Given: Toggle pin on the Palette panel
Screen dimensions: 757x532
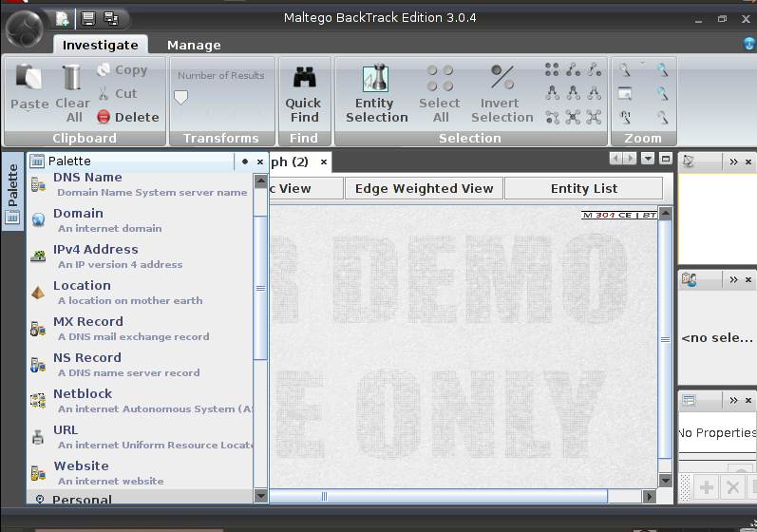Looking at the screenshot, I should [245, 161].
